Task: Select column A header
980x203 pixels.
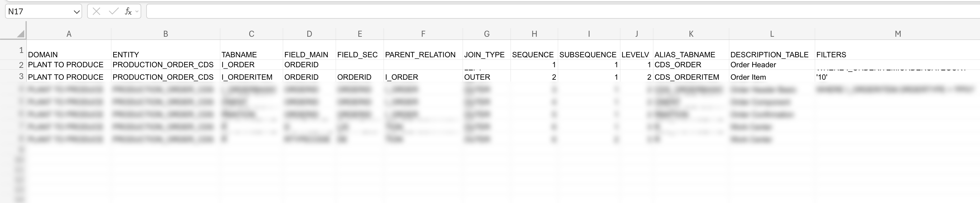Action: point(69,34)
